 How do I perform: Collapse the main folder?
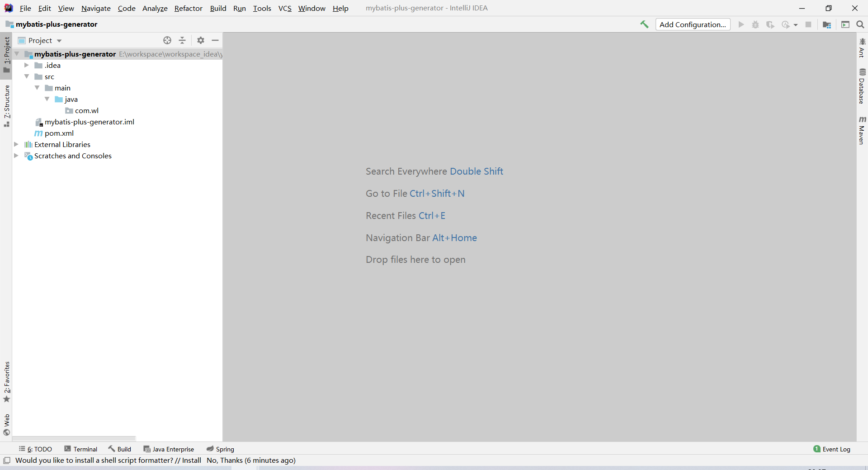(x=37, y=88)
